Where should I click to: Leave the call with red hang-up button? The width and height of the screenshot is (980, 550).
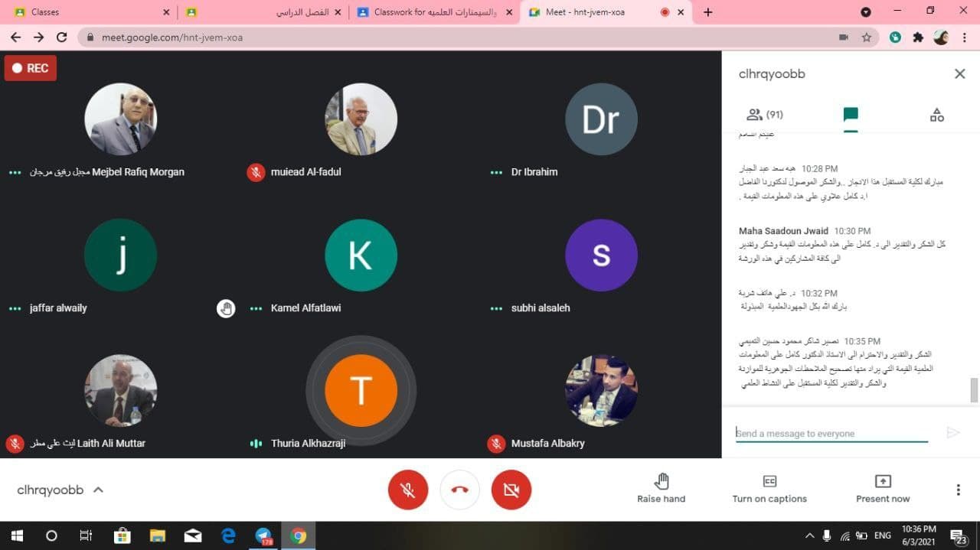459,490
